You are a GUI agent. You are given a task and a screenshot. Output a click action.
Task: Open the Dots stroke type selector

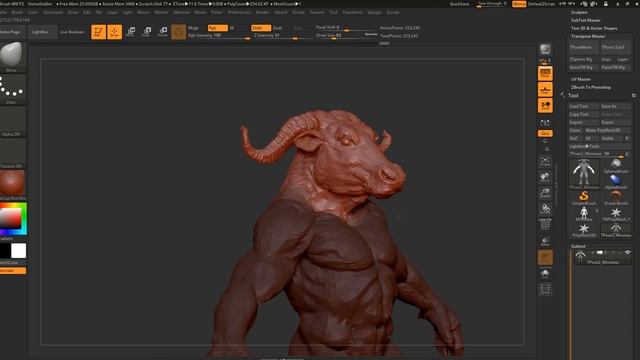pos(13,89)
